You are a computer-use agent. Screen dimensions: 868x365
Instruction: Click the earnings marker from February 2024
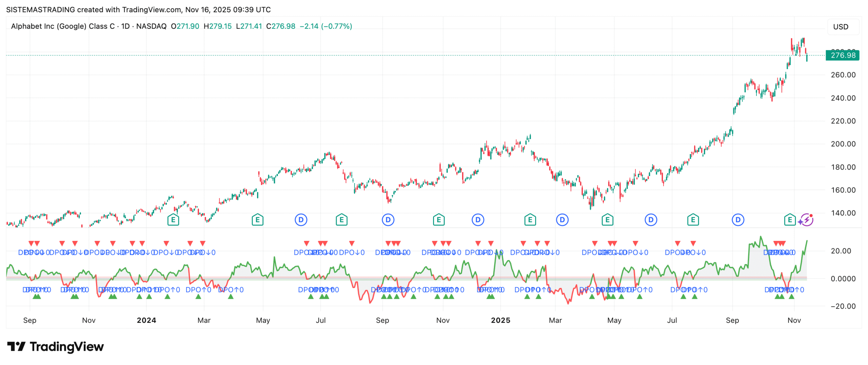coord(173,220)
